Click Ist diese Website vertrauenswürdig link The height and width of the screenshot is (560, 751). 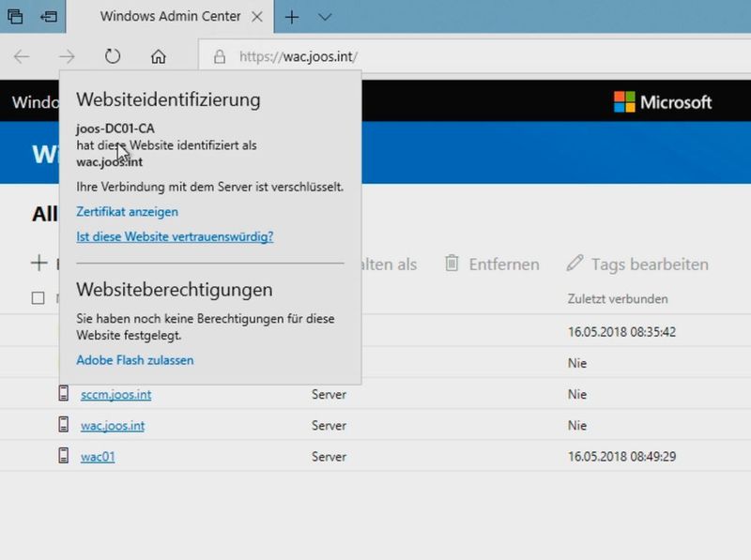[x=174, y=236]
